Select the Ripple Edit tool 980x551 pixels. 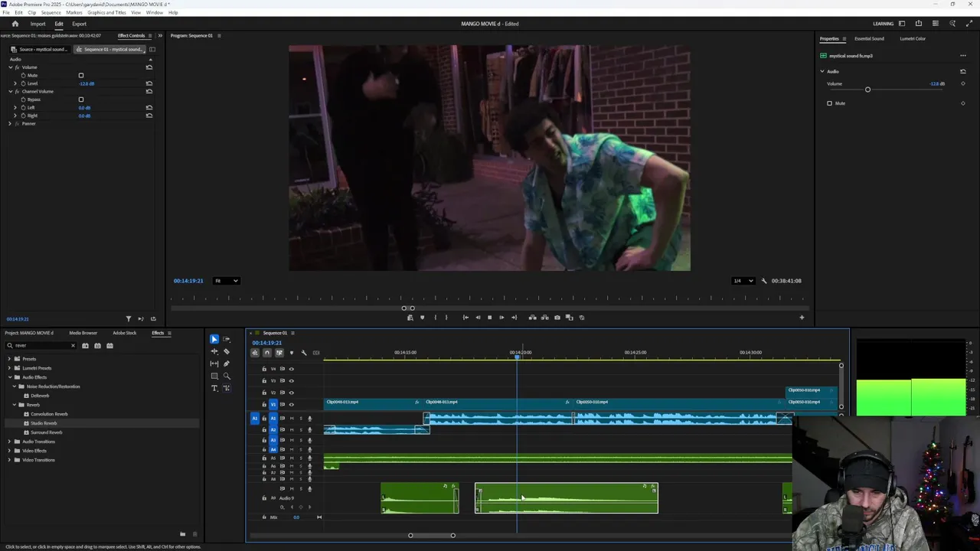pyautogui.click(x=214, y=351)
